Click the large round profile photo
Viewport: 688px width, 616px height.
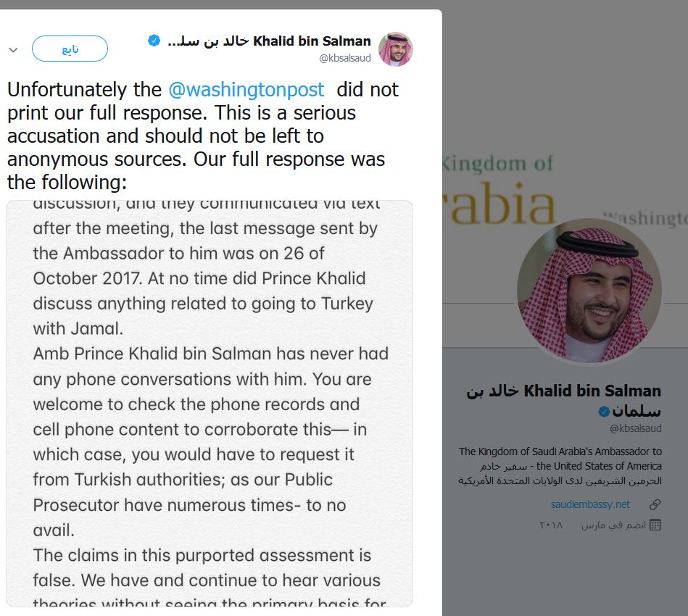click(x=589, y=291)
